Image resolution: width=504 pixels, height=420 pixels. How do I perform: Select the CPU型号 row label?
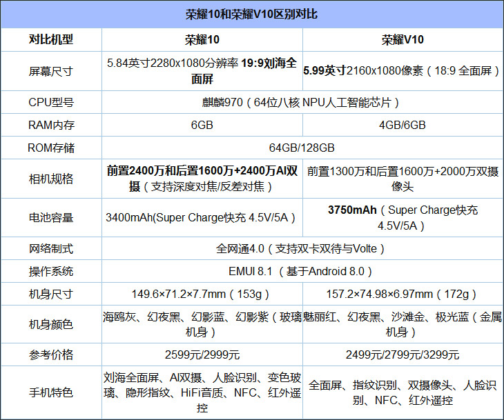tap(51, 102)
